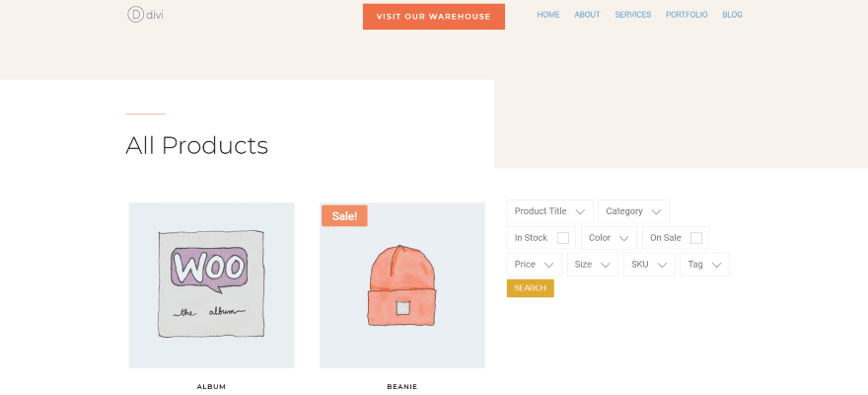This screenshot has width=868, height=395.
Task: Open the Portfolio menu link
Action: 687,15
